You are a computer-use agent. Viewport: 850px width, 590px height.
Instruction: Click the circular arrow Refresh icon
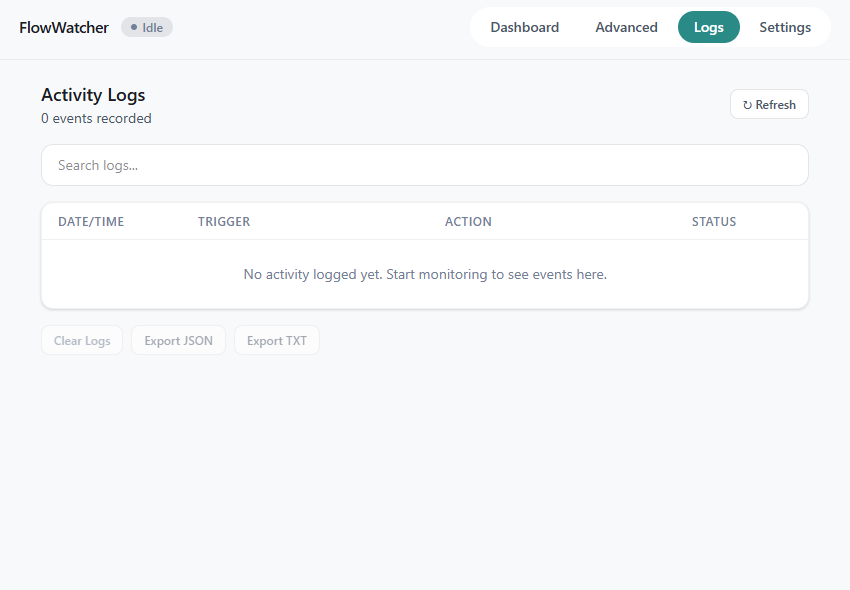(747, 105)
